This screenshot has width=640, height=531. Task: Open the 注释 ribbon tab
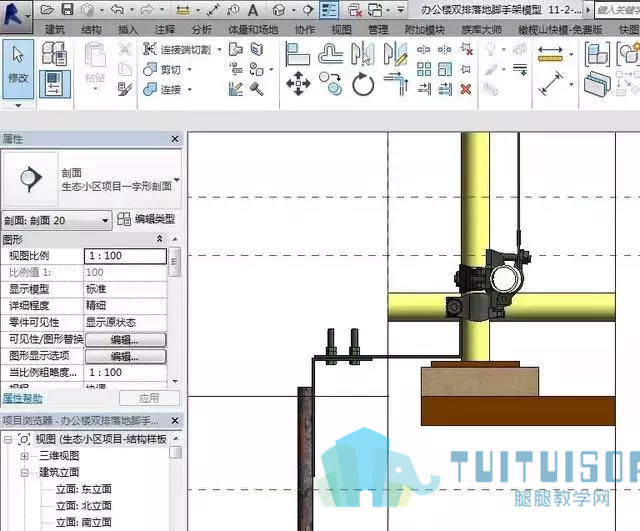164,29
